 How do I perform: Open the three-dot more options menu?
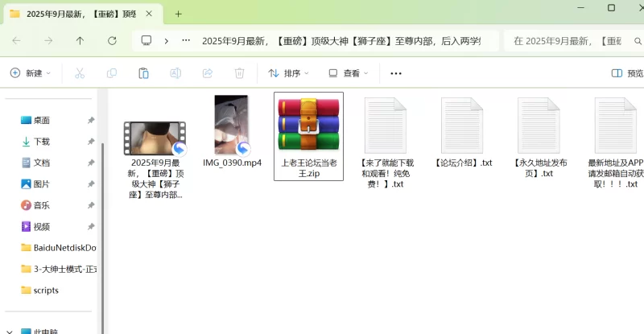[x=395, y=73]
